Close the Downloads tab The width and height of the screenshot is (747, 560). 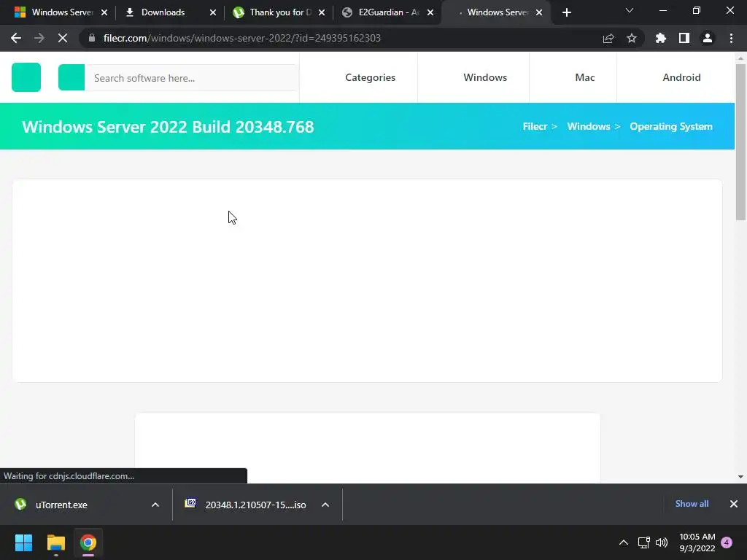point(213,12)
